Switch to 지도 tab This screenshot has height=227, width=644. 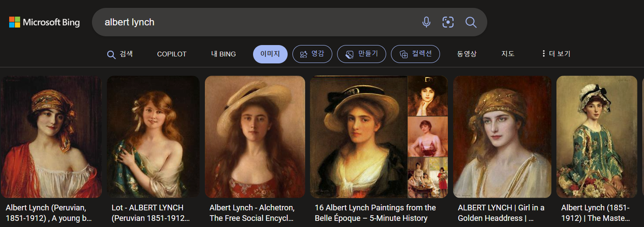tap(508, 54)
